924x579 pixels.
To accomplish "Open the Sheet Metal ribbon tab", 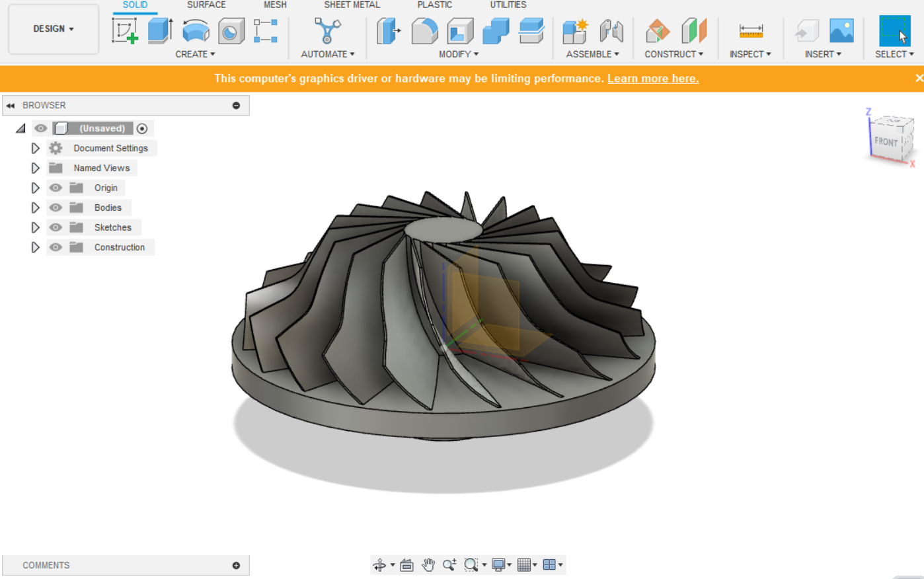I will pos(352,5).
